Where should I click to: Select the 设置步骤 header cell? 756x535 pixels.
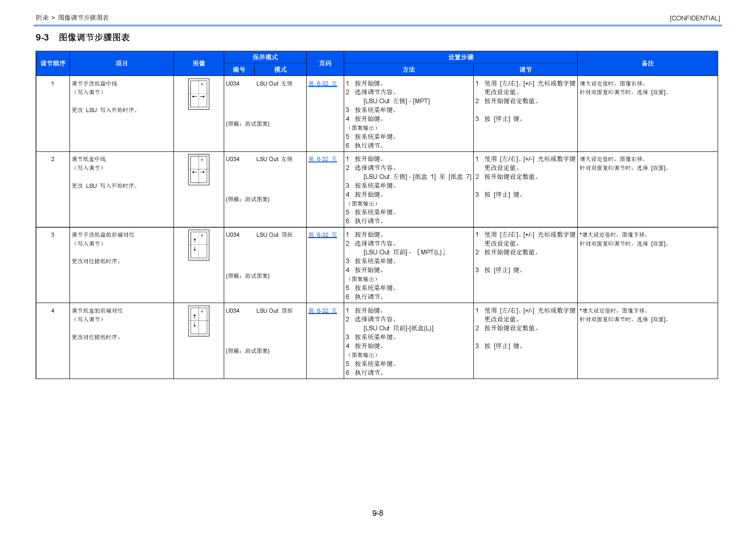coord(461,57)
